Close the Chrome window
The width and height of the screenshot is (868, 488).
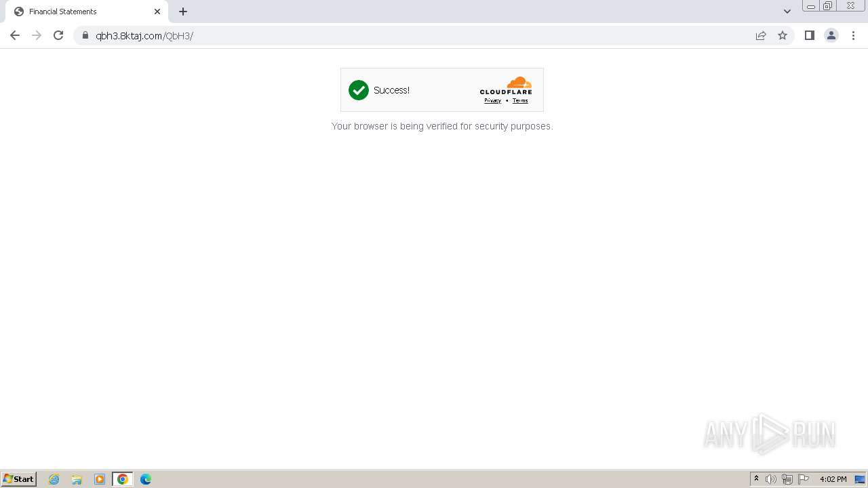(850, 6)
